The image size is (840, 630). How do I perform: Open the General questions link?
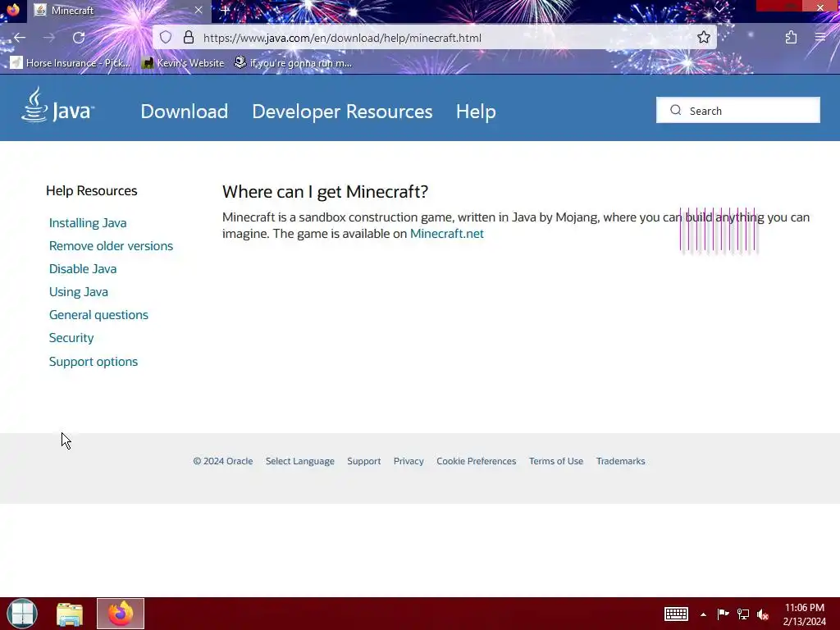click(98, 315)
